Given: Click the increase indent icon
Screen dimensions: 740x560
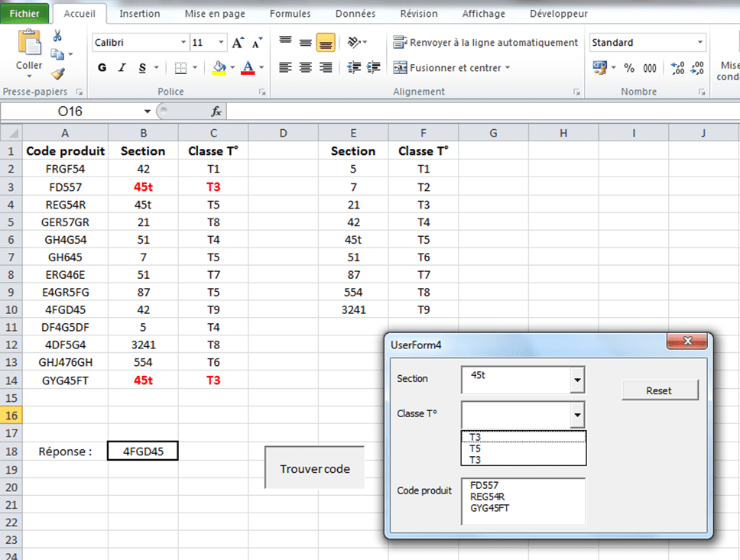Looking at the screenshot, I should 374,68.
